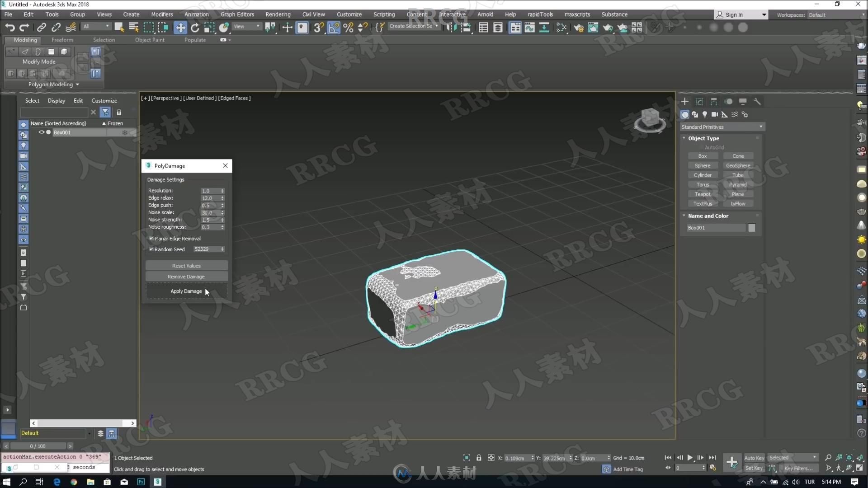Open the Modifiers menu

[160, 14]
